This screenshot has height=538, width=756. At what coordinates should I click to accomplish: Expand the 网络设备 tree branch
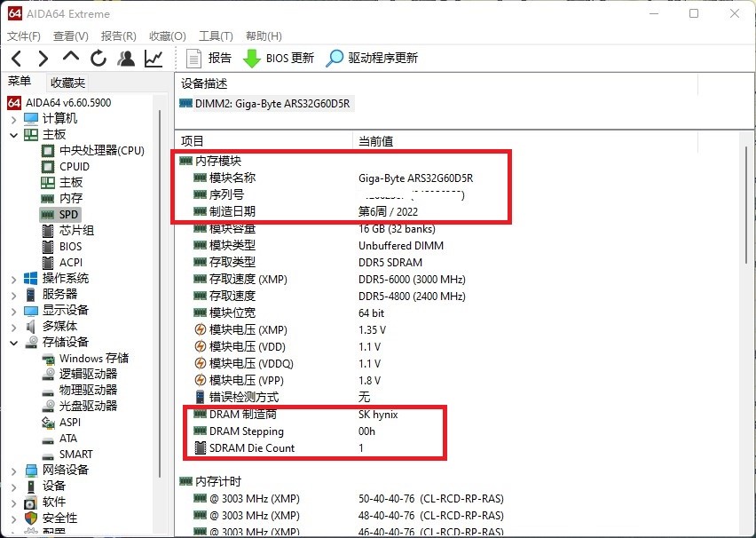(x=14, y=470)
